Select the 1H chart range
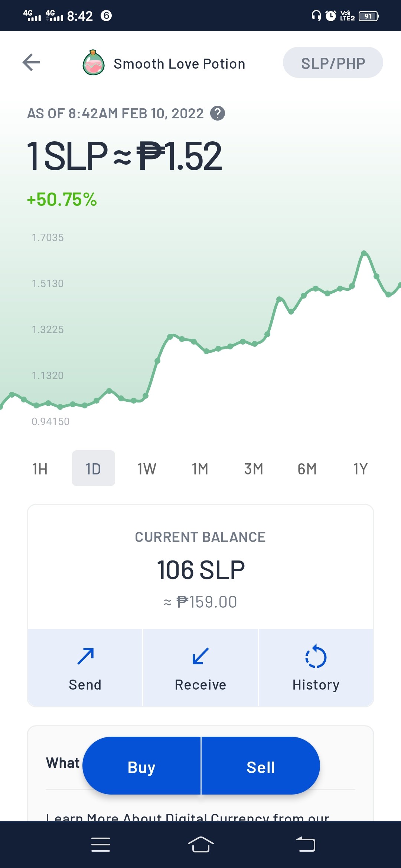 click(40, 469)
